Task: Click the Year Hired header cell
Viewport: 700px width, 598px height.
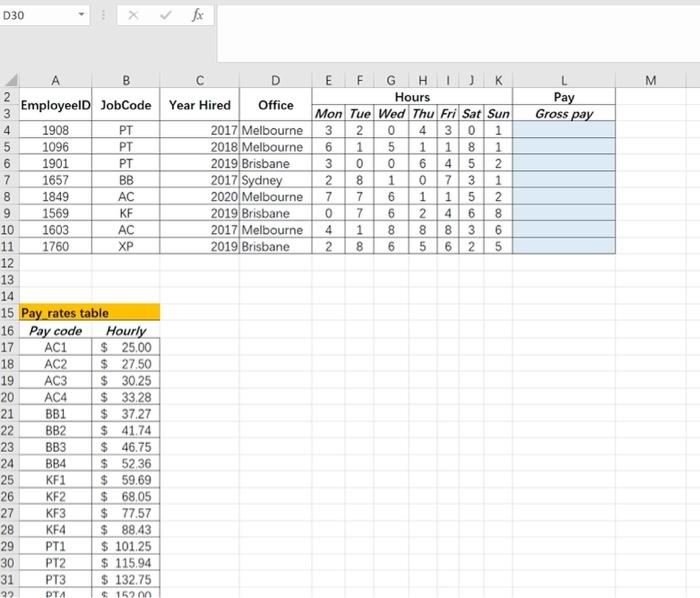Action: coord(200,105)
